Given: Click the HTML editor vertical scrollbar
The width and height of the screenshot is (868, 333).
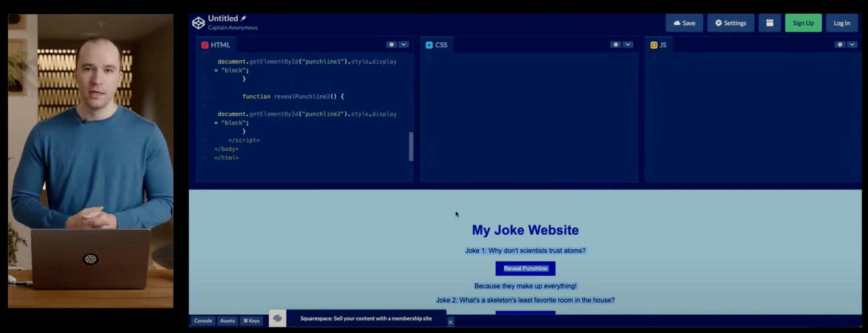Looking at the screenshot, I should pos(411,146).
